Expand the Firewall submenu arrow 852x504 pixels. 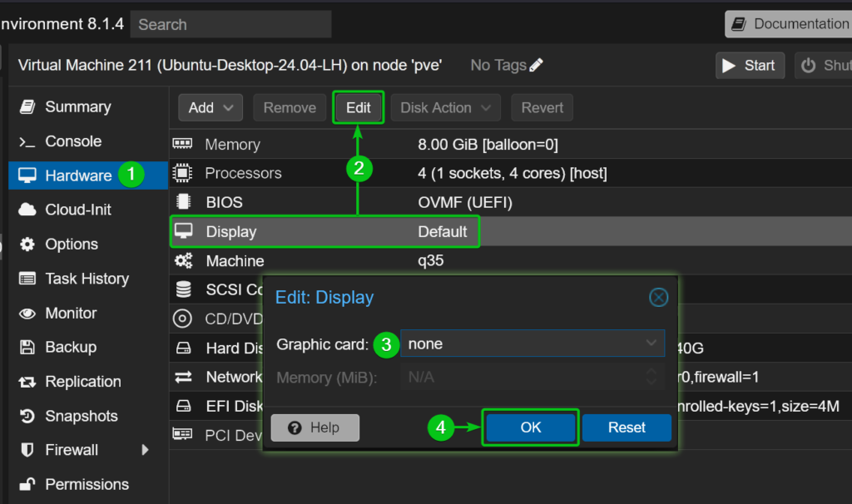145,450
